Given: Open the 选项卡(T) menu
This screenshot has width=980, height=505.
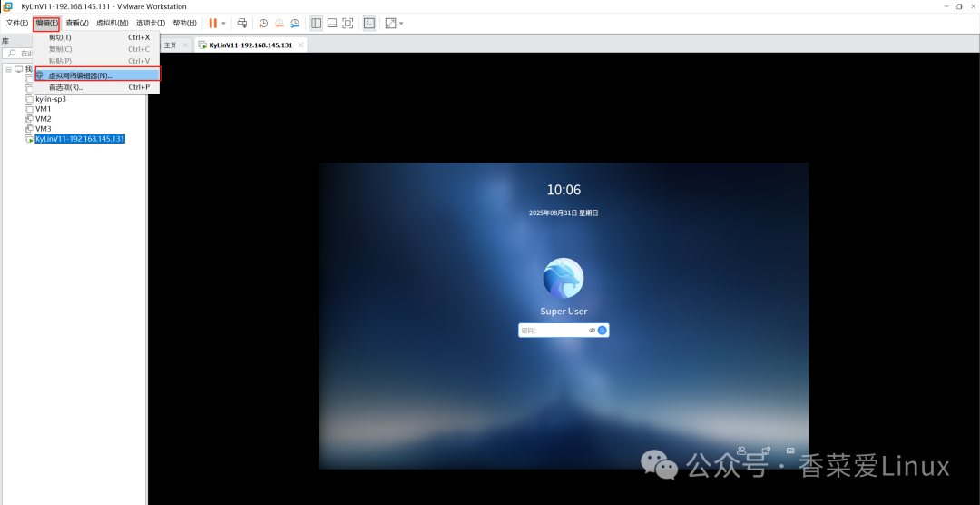Looking at the screenshot, I should (x=151, y=23).
